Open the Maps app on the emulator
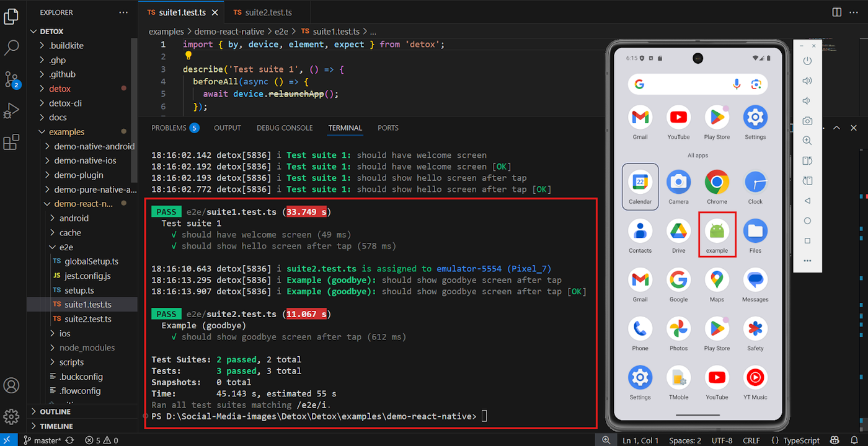The width and height of the screenshot is (868, 446). tap(717, 284)
